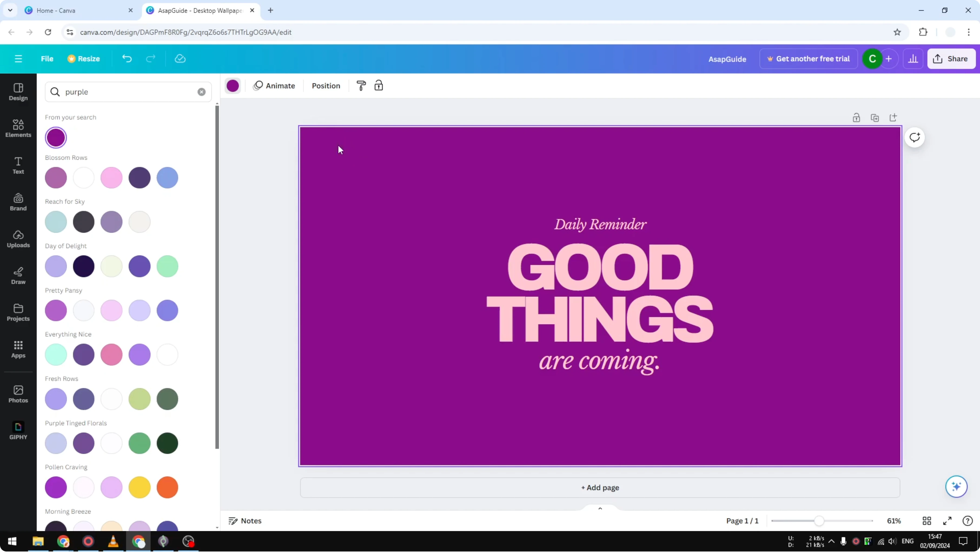Viewport: 980px width, 552px height.
Task: Open the Position panel
Action: [326, 86]
